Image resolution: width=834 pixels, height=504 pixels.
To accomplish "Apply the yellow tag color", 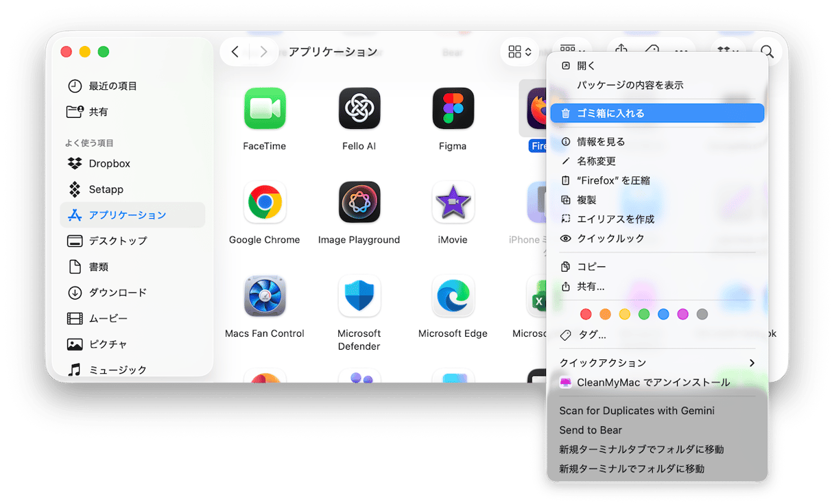I will 625,314.
